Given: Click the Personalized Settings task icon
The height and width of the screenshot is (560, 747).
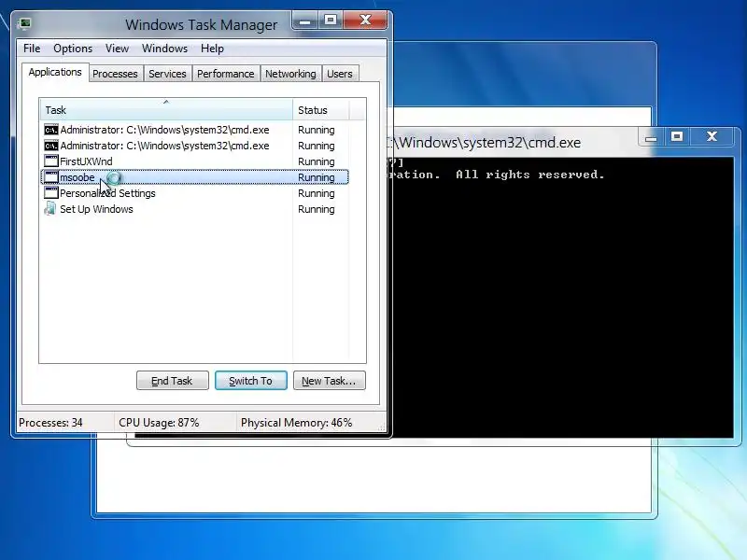Looking at the screenshot, I should [51, 193].
